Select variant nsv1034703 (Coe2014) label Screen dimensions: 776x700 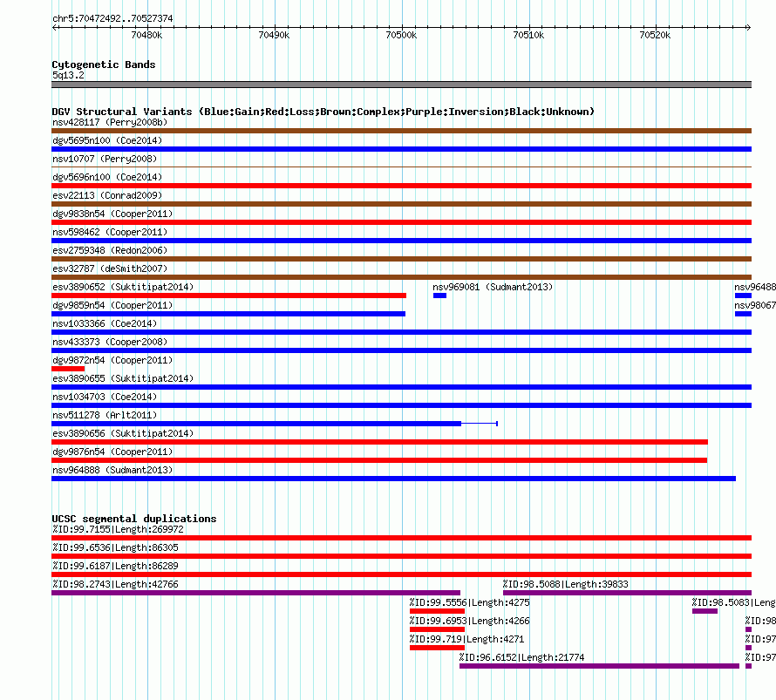[105, 397]
